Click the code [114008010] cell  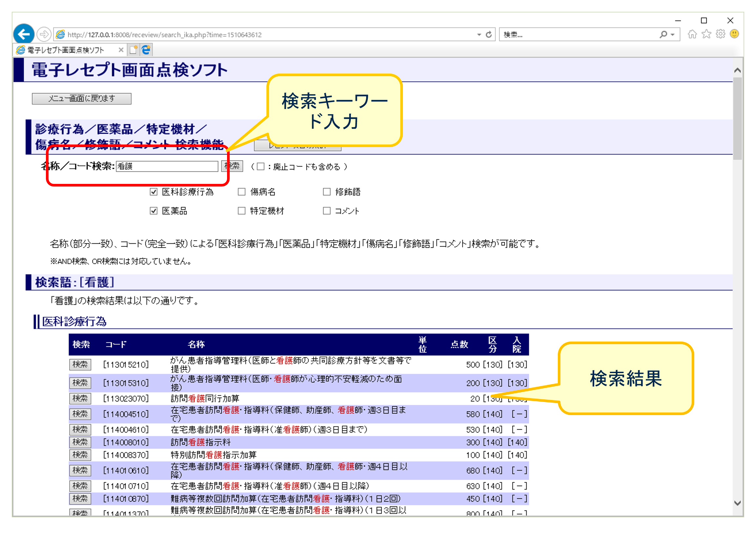tap(126, 442)
